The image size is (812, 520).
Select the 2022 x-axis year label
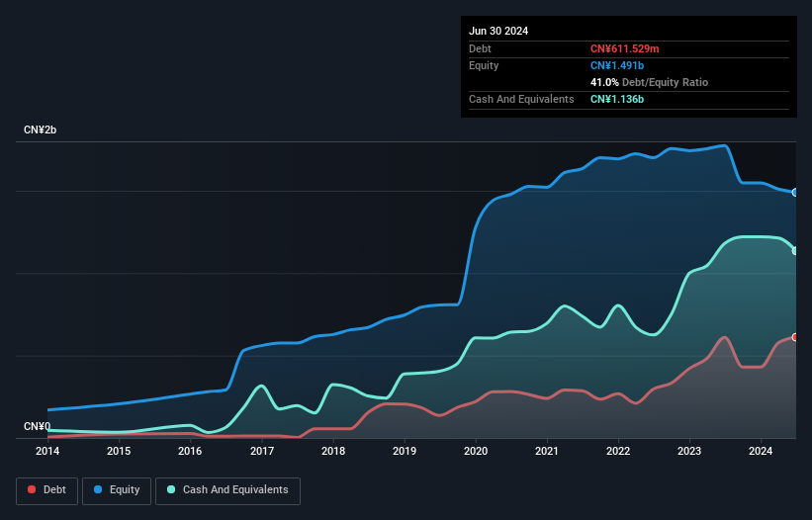(618, 452)
